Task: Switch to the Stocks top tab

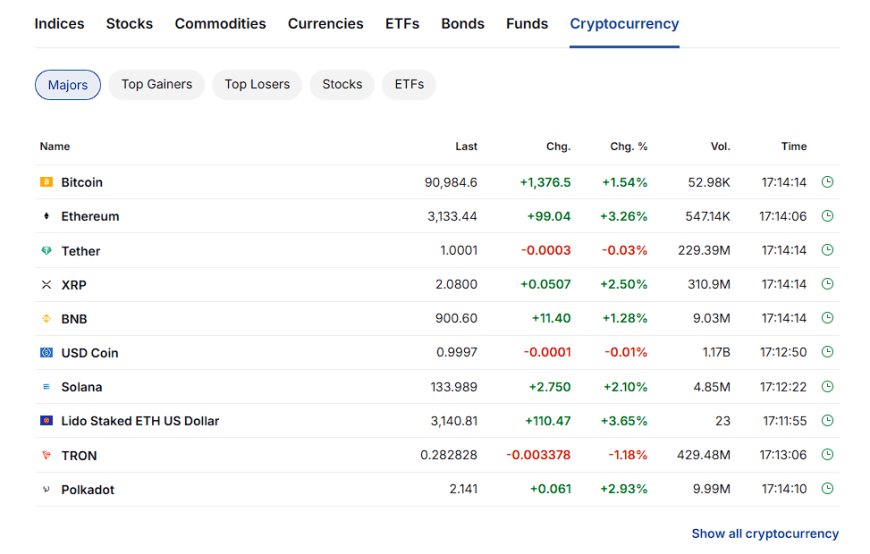Action: click(129, 24)
